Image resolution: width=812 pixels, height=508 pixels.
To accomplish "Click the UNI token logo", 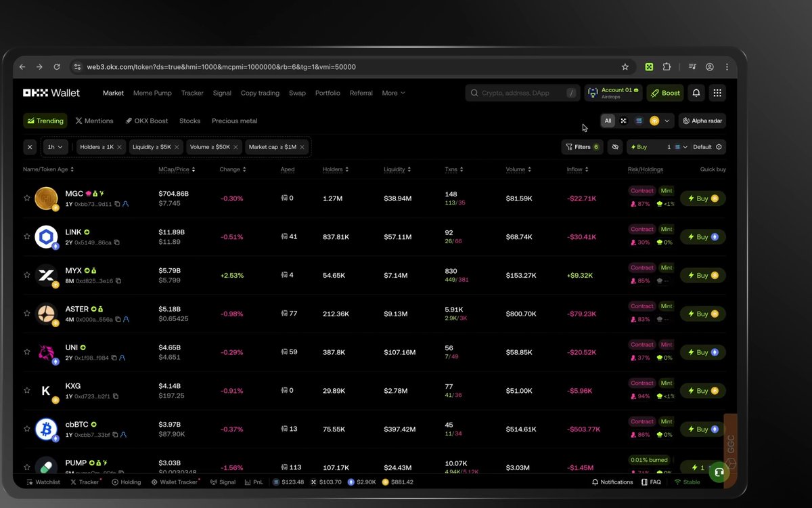I will (46, 352).
